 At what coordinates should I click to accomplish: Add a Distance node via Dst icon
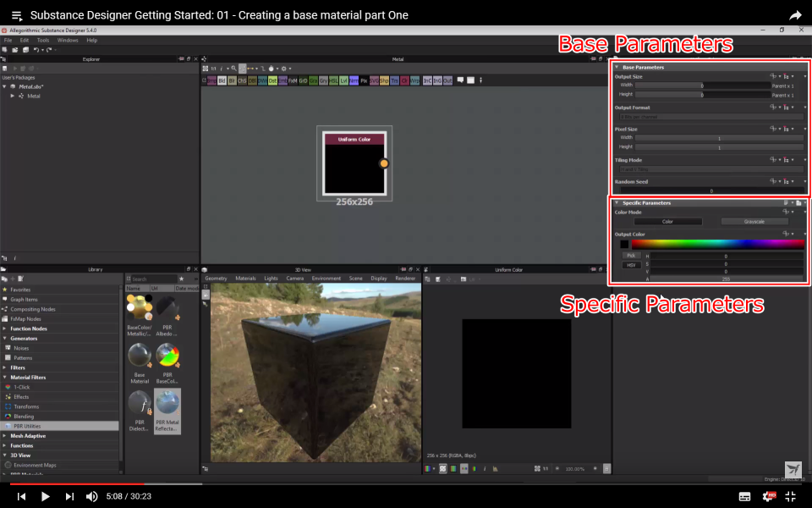(x=272, y=81)
